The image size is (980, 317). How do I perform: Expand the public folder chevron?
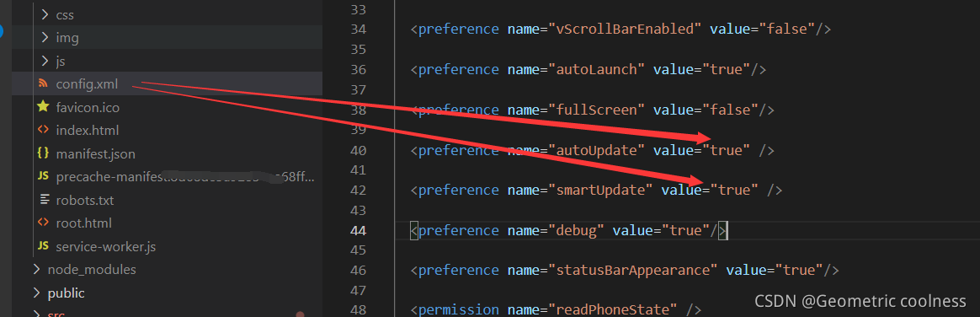click(36, 293)
